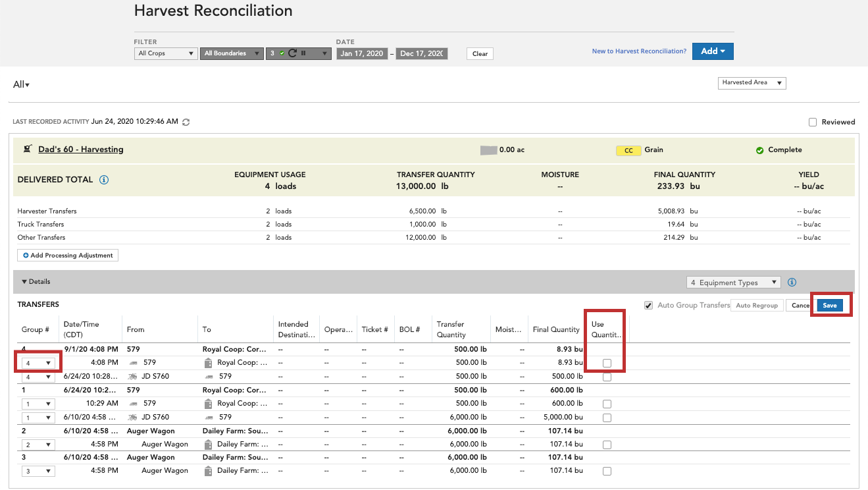Image resolution: width=868 pixels, height=490 pixels.
Task: Click the BOL # column header
Action: 409,329
